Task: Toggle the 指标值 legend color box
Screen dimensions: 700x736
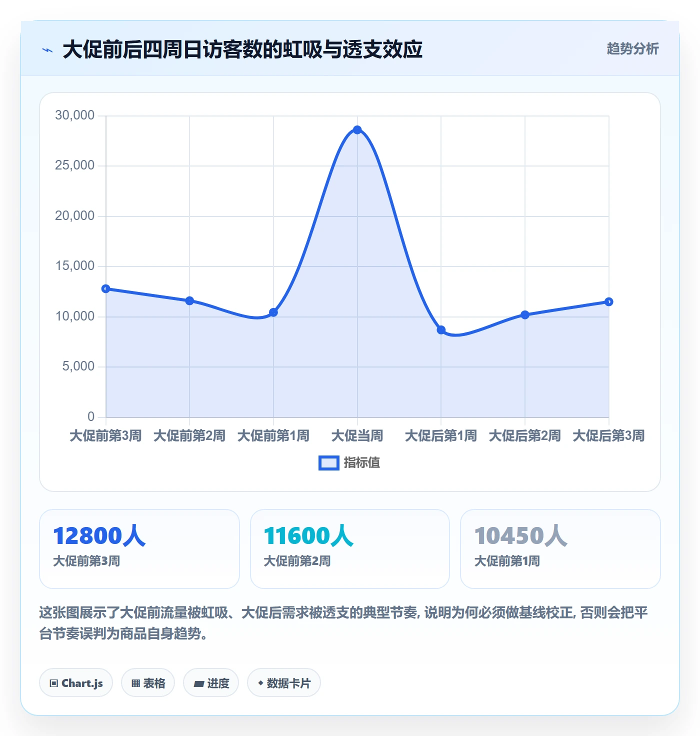Action: [329, 463]
